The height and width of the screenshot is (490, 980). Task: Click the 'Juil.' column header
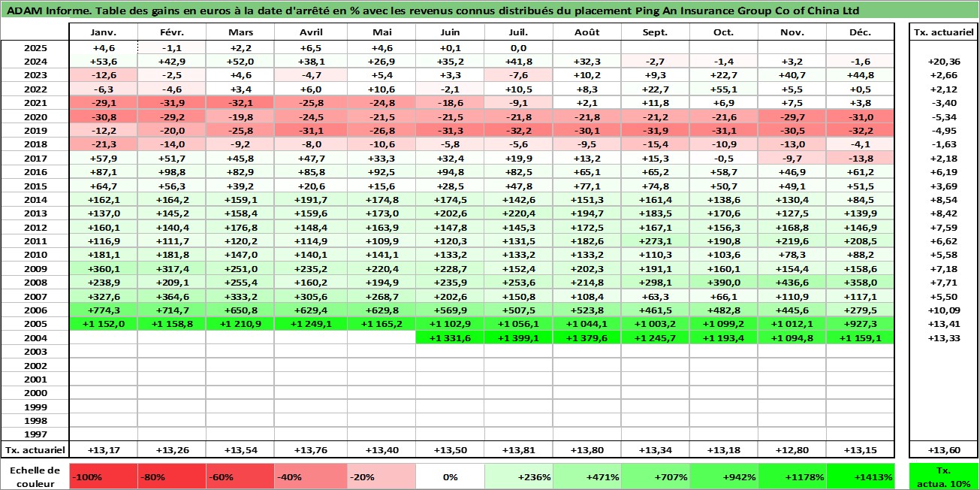[518, 32]
